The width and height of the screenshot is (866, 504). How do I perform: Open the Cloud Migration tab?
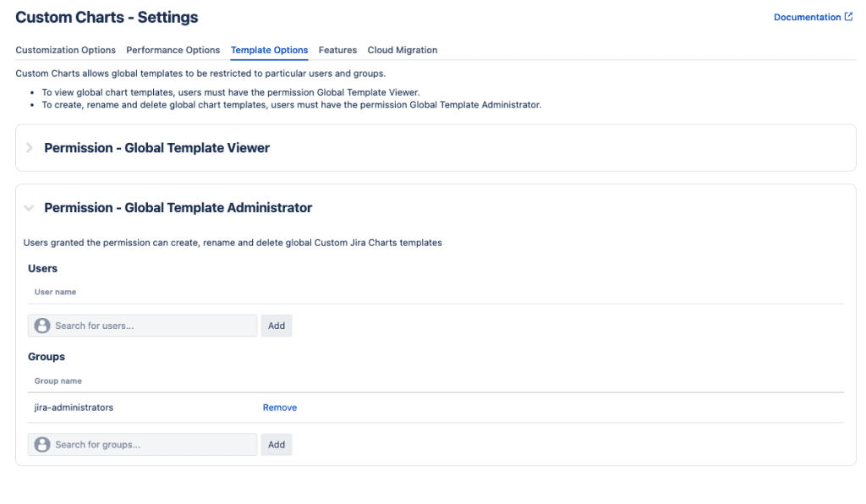[402, 50]
